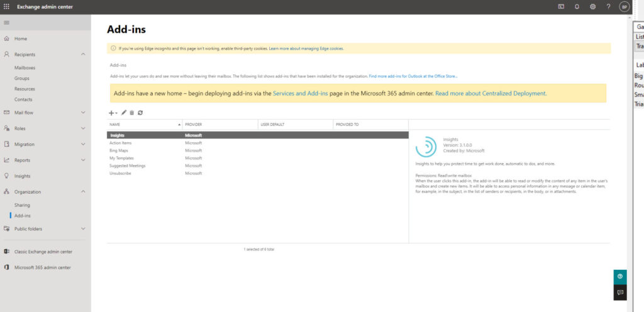This screenshot has width=644, height=312.
Task: Click the Public folders icon
Action: tap(6, 229)
